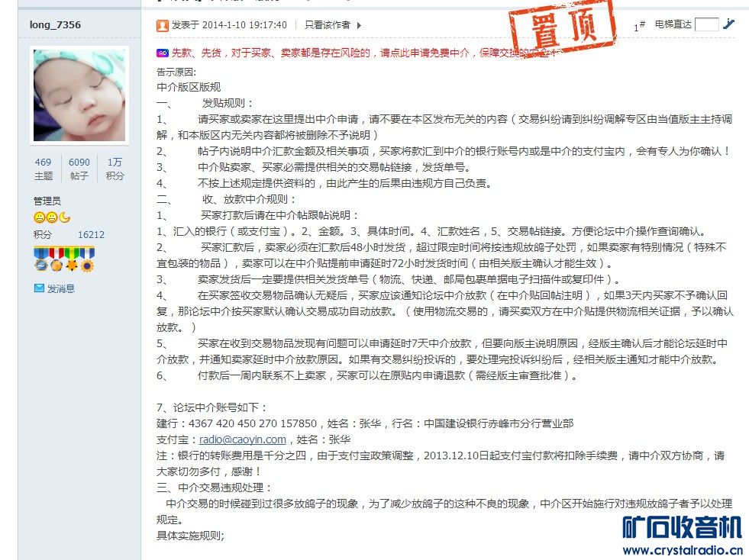749x560 pixels.
Task: Open the 469 主题 topics count
Action: (43, 169)
